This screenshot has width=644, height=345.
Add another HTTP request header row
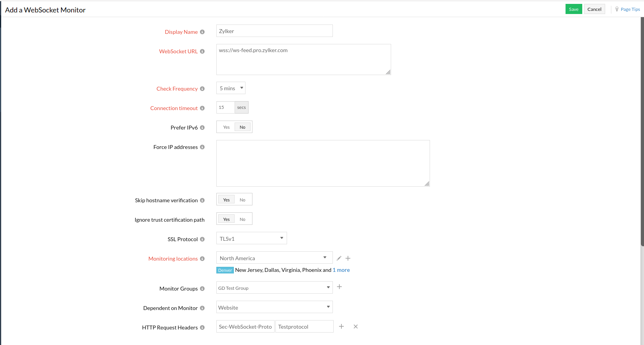click(x=341, y=327)
